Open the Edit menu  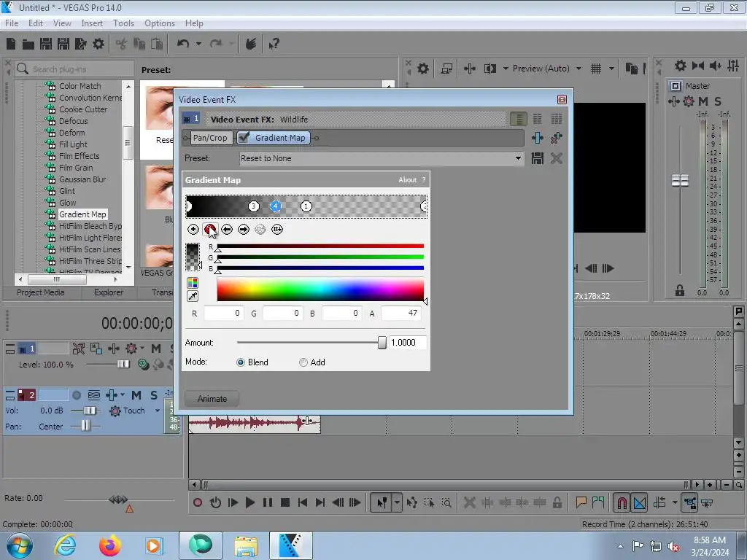pyautogui.click(x=36, y=23)
